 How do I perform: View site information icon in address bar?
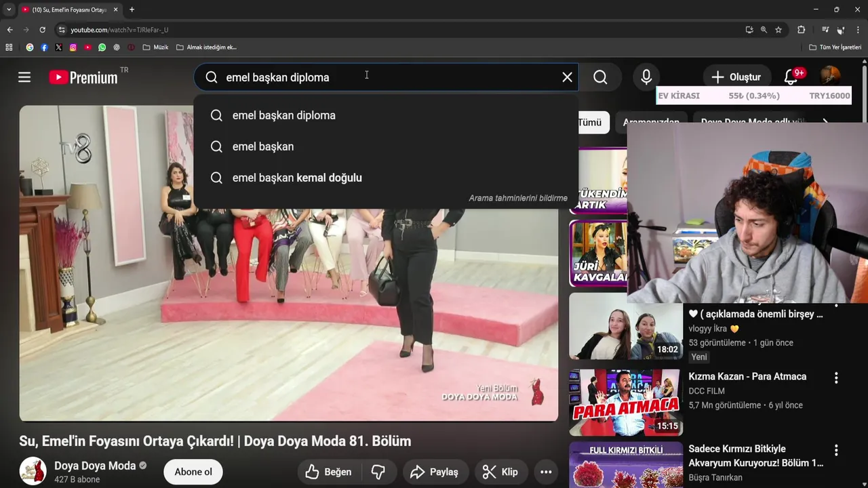pos(62,30)
